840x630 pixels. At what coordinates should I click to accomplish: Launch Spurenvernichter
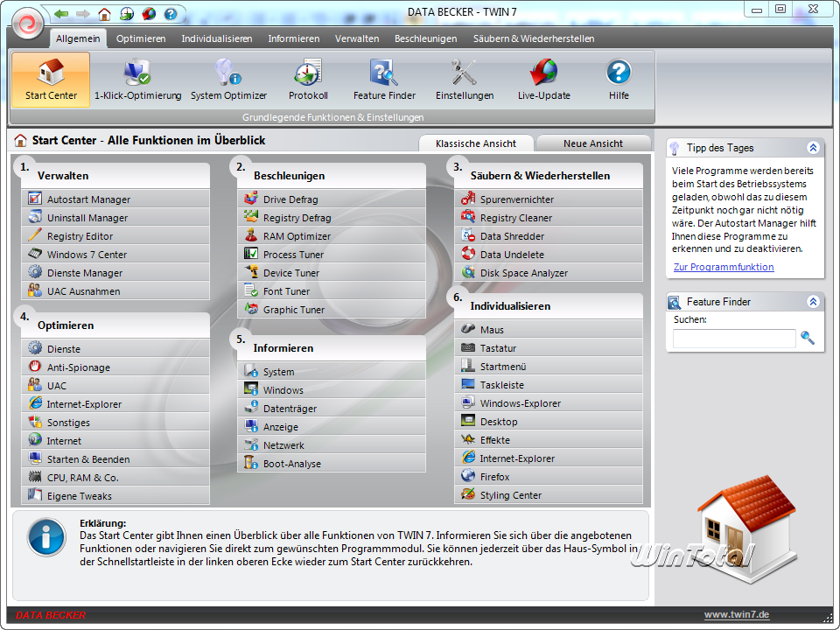click(549, 199)
